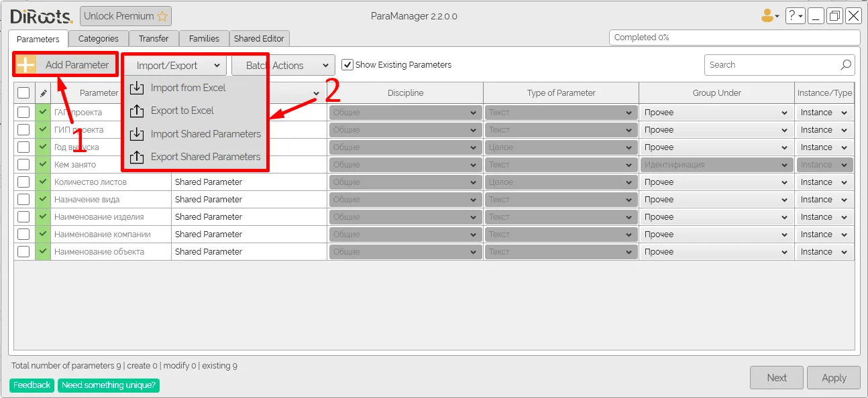Open Group Under dropdown for Назначение вида
868x398 pixels.
point(716,200)
